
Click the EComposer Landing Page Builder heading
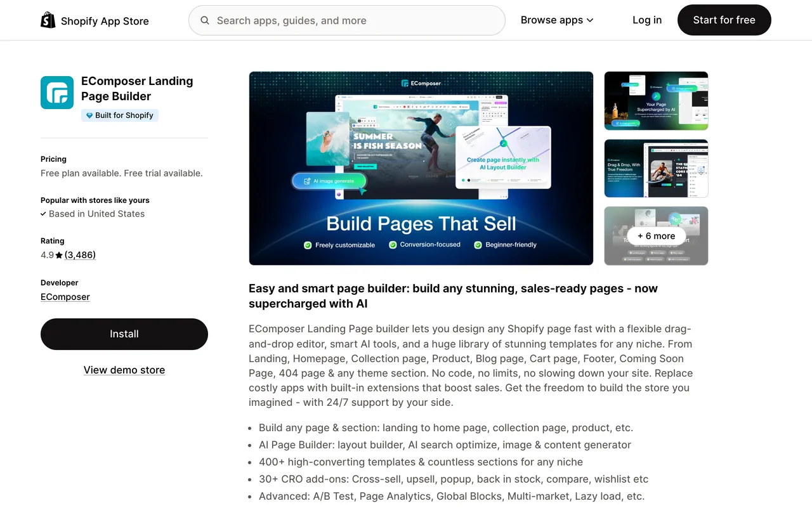(137, 89)
